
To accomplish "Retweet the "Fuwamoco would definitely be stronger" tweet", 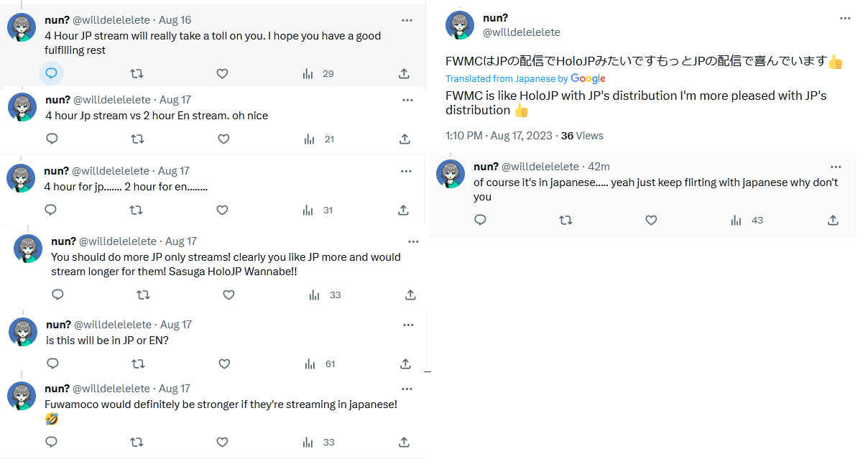I will click(x=137, y=442).
